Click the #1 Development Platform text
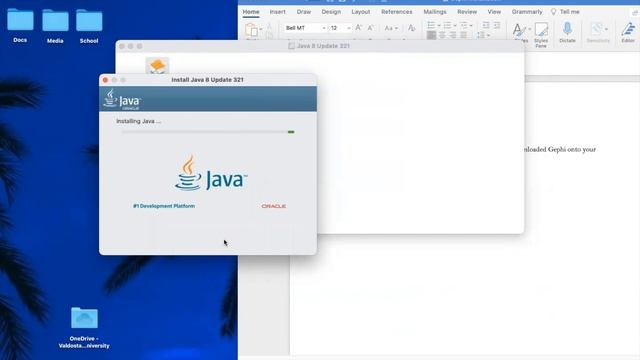Image resolution: width=640 pixels, height=360 pixels. (x=164, y=206)
